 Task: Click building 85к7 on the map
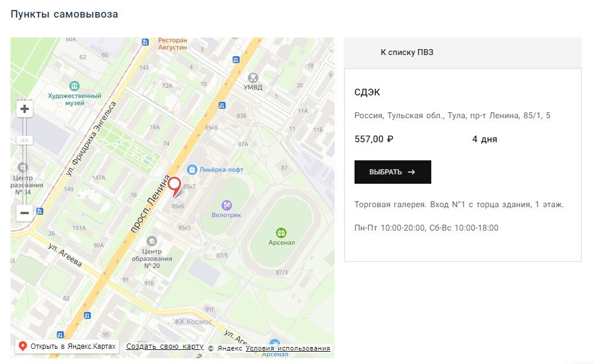[x=189, y=187]
